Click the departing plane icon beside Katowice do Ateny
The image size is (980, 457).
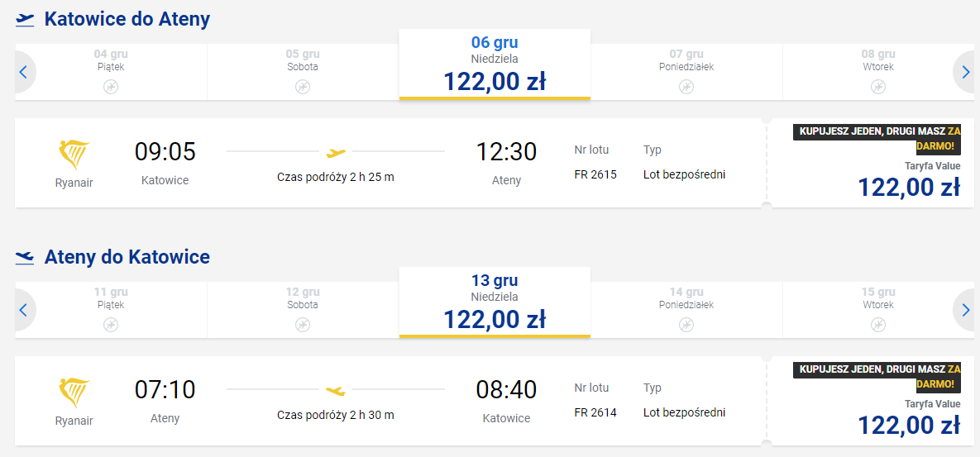click(x=25, y=19)
